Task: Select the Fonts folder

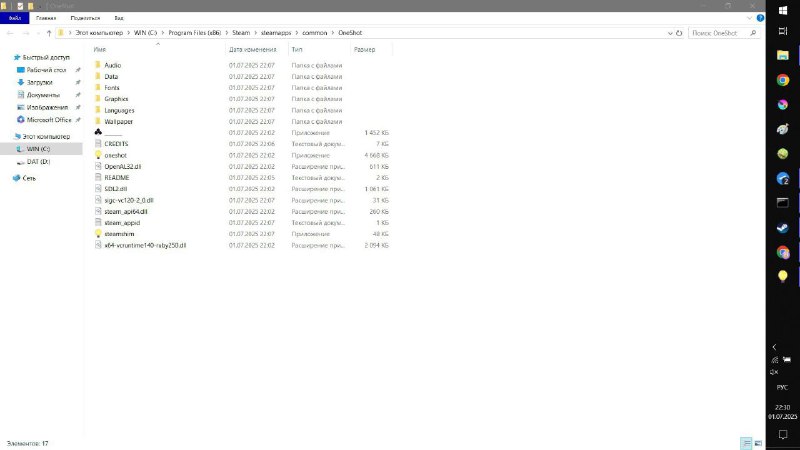Action: (112, 88)
